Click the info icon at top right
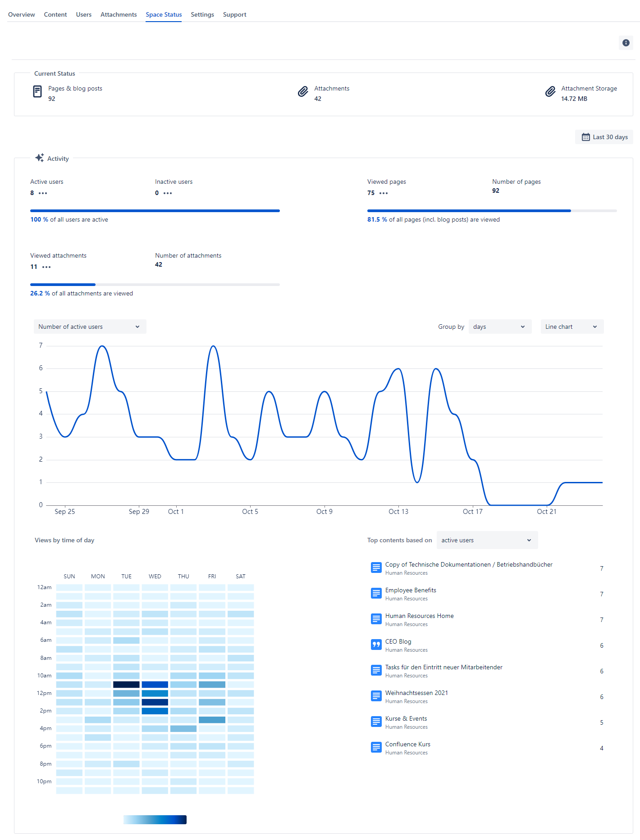 tap(626, 43)
